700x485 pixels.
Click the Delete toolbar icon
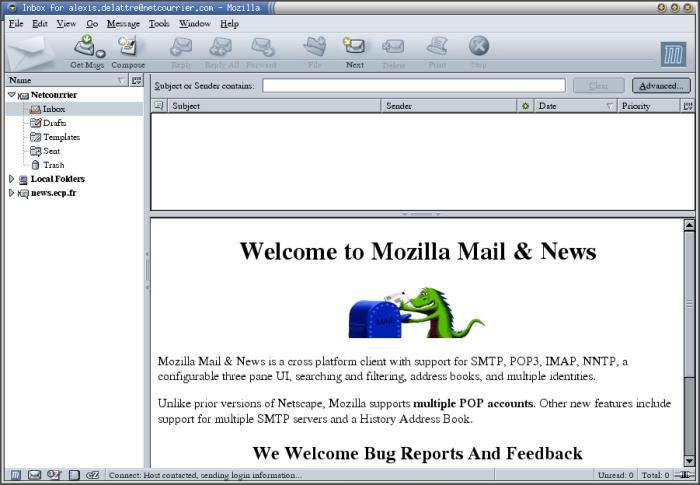pyautogui.click(x=393, y=52)
